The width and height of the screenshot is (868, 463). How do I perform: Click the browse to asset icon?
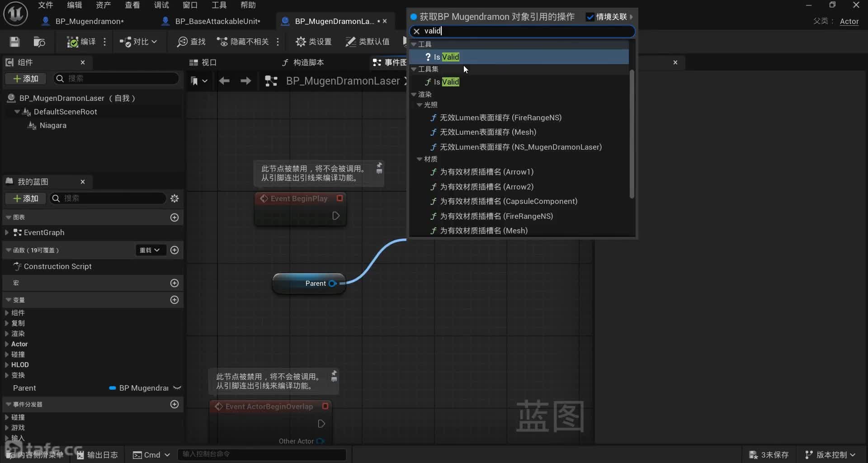point(39,42)
